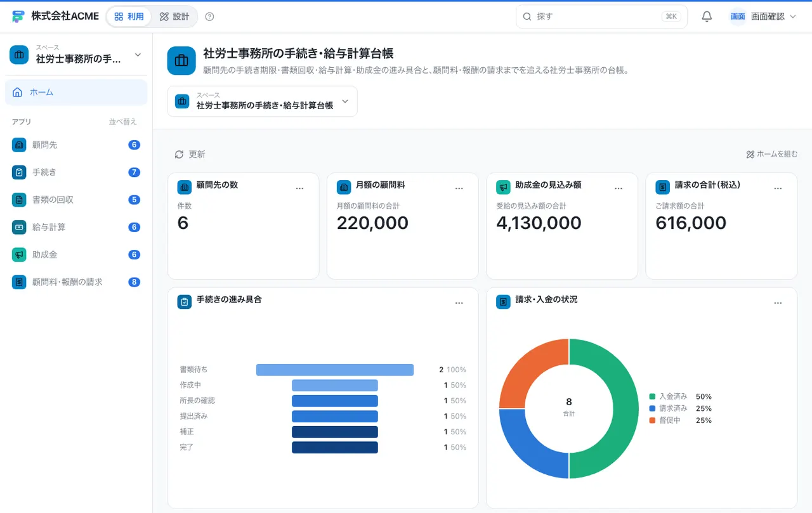This screenshot has height=513, width=812.
Task: Click the 220,000 value
Action: [x=372, y=223]
